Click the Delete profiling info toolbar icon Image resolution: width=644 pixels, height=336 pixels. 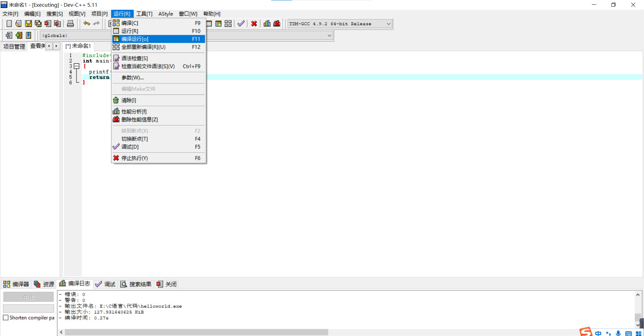277,23
